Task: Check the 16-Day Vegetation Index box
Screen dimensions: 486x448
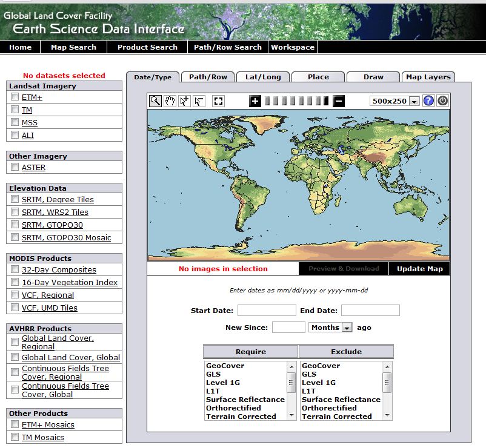Action: [15, 282]
